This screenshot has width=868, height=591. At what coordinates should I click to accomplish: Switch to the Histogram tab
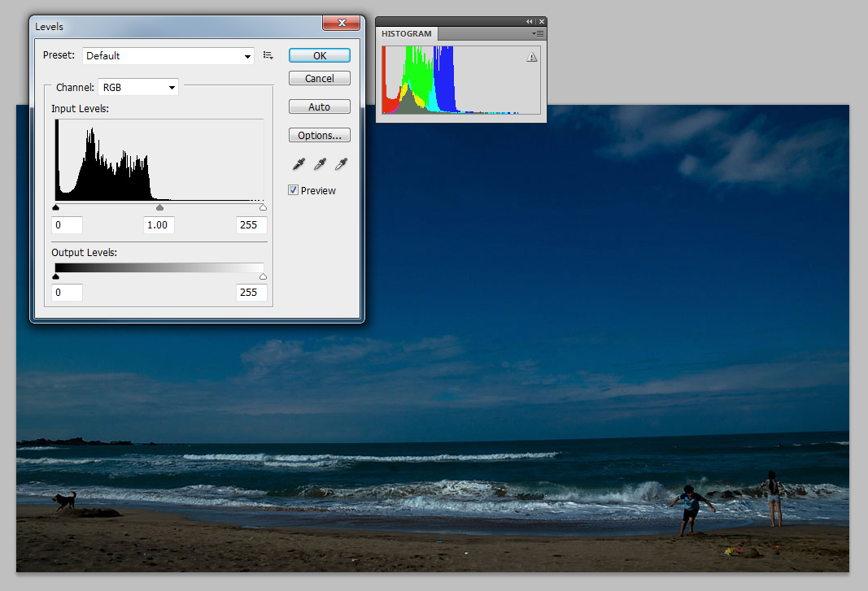pyautogui.click(x=407, y=34)
